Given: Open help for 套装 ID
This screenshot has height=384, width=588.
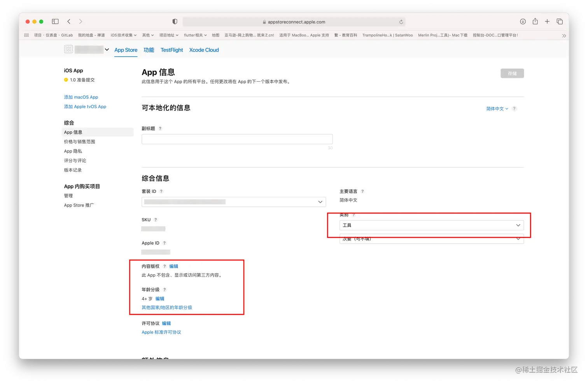Looking at the screenshot, I should click(161, 191).
